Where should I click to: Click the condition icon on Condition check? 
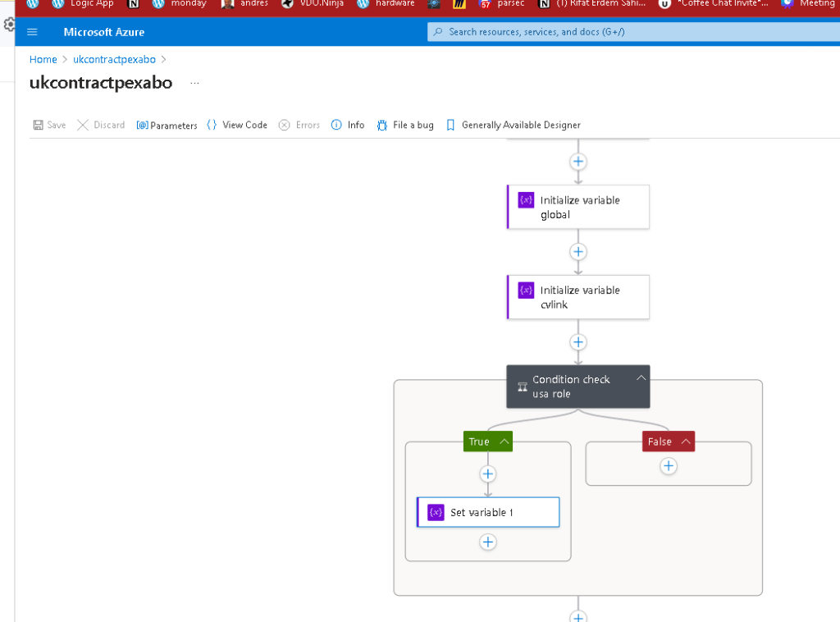tap(523, 386)
